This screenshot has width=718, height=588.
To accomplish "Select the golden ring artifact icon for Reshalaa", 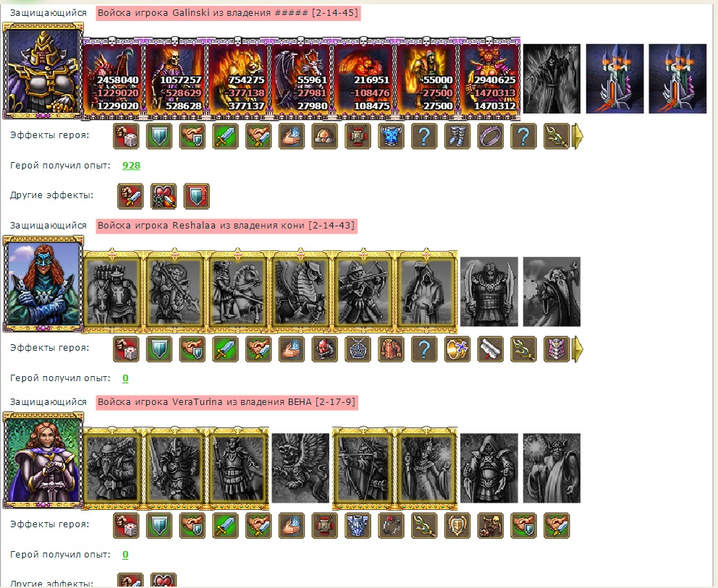I will point(457,349).
